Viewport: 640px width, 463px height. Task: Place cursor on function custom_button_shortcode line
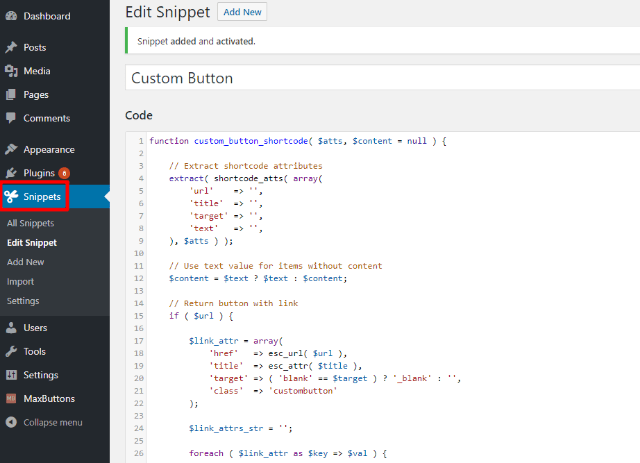pos(298,141)
